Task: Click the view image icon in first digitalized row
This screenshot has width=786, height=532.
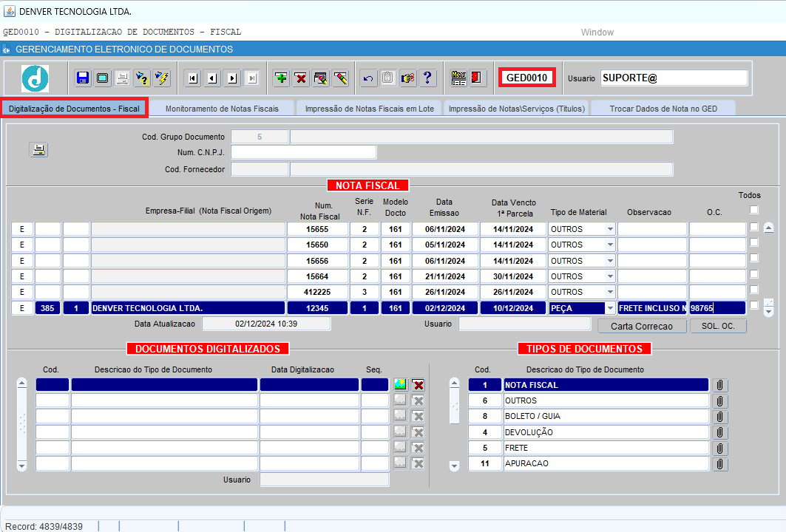Action: (x=400, y=384)
